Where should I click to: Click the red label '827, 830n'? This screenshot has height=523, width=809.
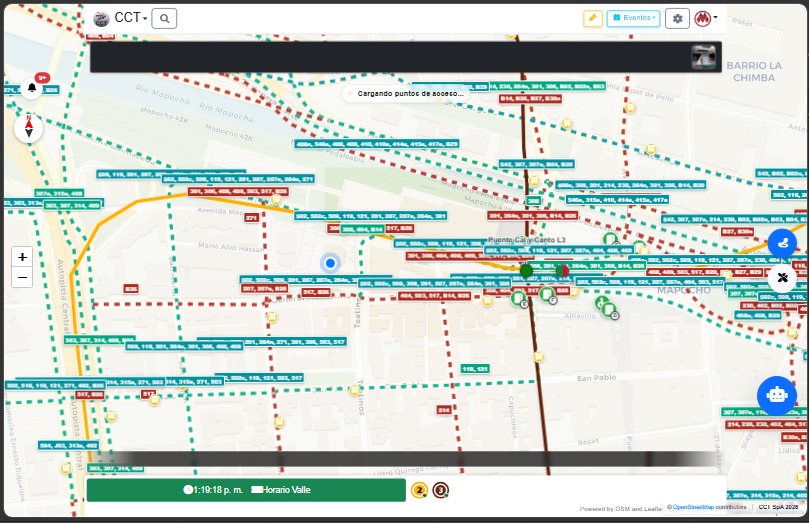737,232
